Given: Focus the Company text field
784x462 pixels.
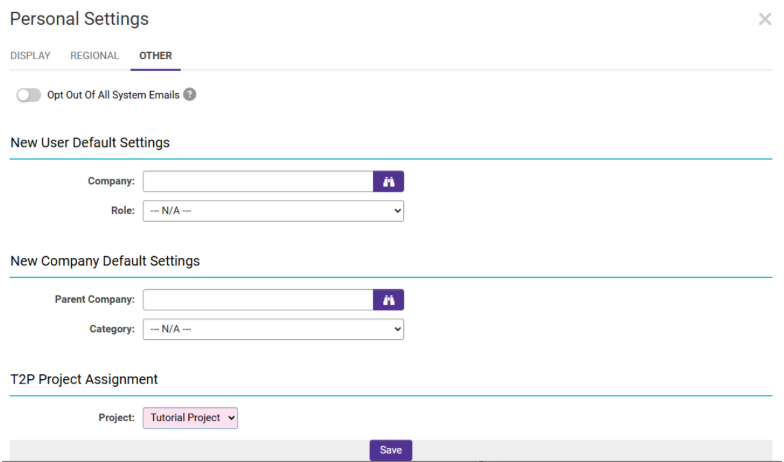Looking at the screenshot, I should point(258,181).
